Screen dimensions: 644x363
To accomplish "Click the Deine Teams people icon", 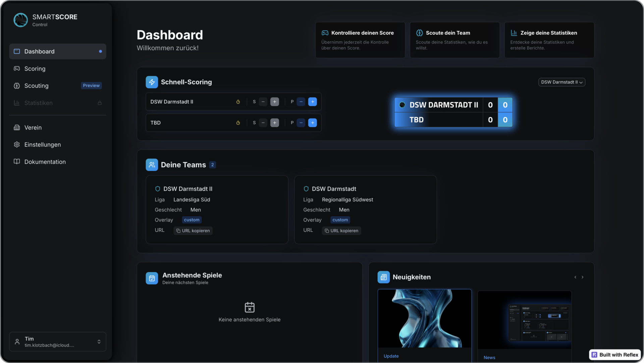I will point(152,165).
